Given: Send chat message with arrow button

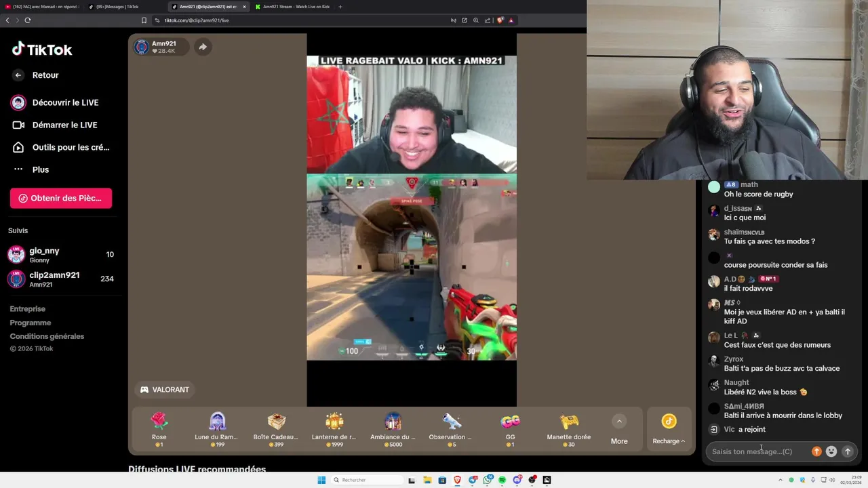Looking at the screenshot, I should [847, 451].
